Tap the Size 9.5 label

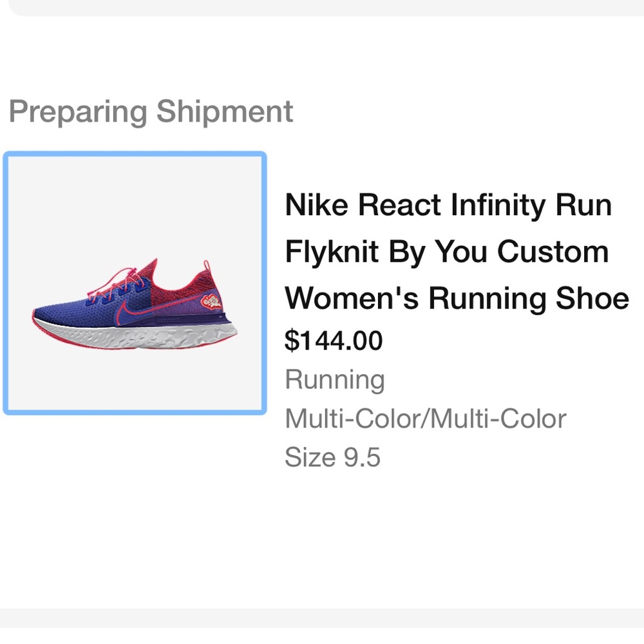coord(332,457)
